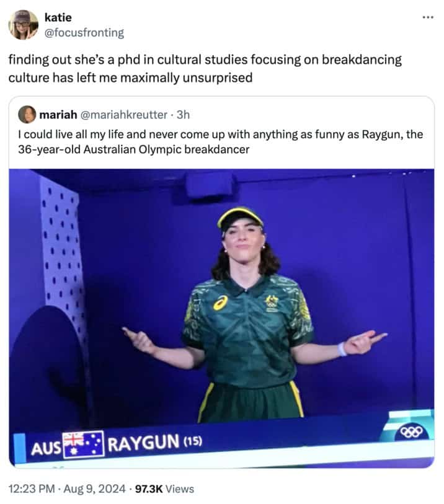
Task: Select the @mariahkreutter handle
Action: click(x=123, y=115)
